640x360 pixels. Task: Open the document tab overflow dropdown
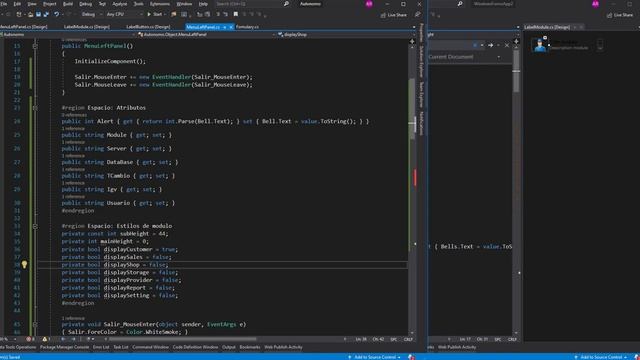click(x=414, y=27)
